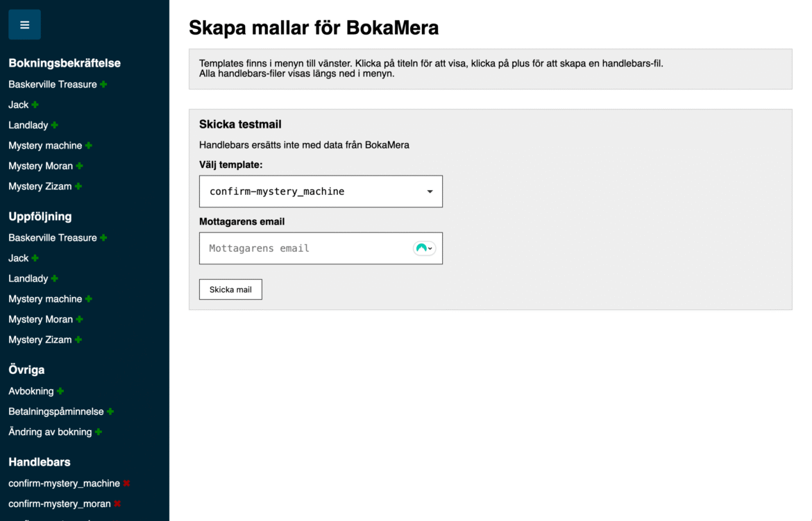Viewport: 812px width, 521px height.
Task: Click plus icon beside Ändring av bokning
Action: [98, 432]
